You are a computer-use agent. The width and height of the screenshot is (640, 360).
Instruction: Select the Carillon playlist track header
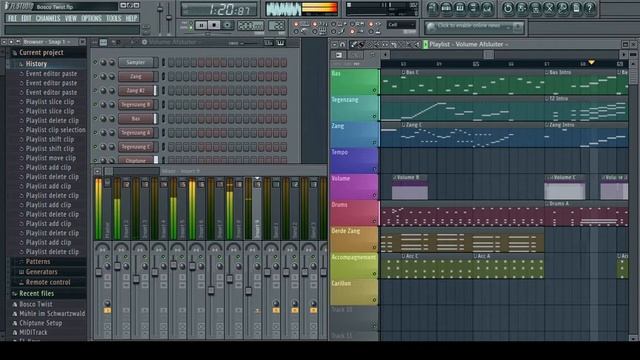click(x=354, y=291)
